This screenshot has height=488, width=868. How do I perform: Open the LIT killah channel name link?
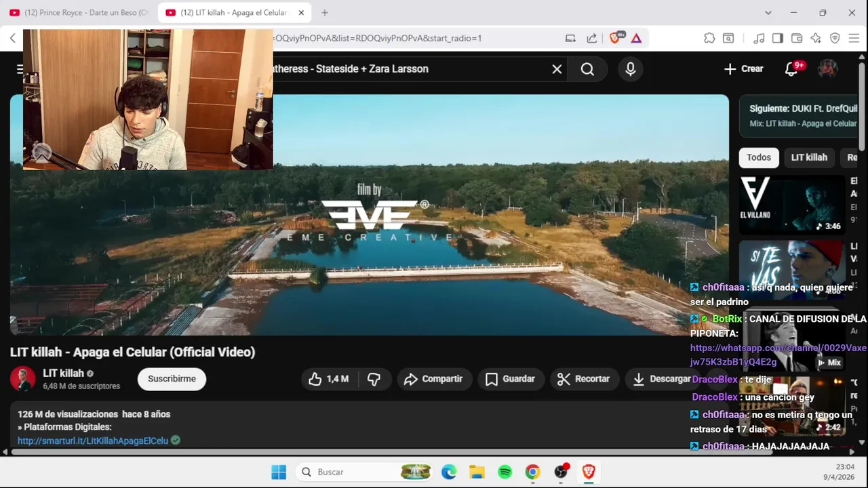point(64,373)
